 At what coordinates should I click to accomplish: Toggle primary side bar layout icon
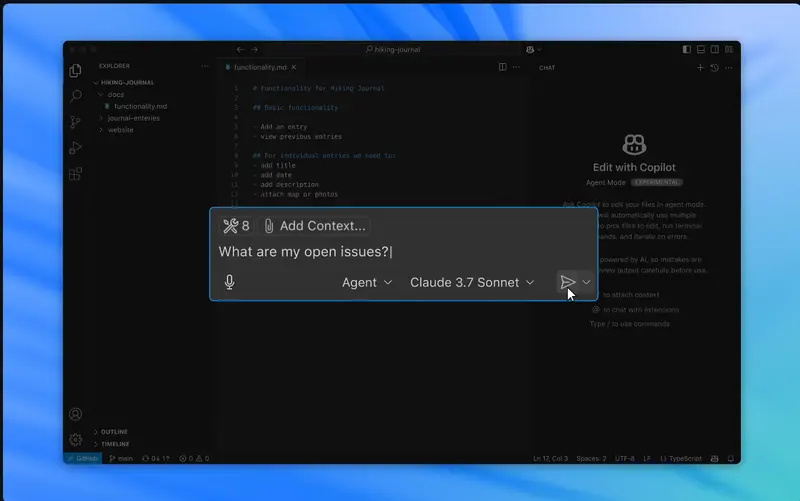(687, 49)
